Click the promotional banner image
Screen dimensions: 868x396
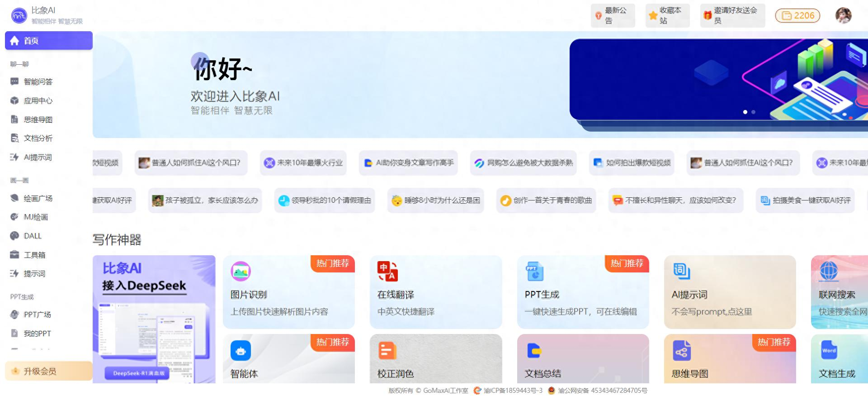(x=719, y=80)
